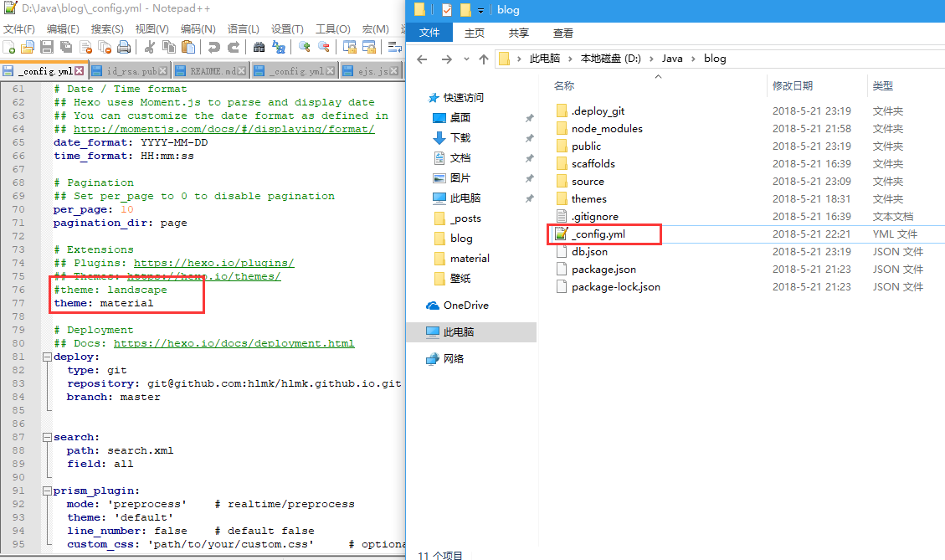Go up one folder in Explorer
Image resolution: width=945 pixels, height=560 pixels.
[x=483, y=59]
